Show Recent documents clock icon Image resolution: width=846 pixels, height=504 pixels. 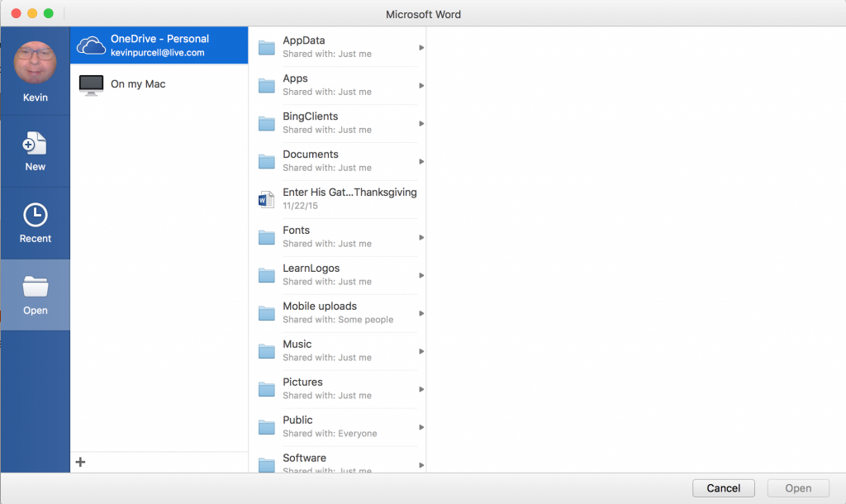pos(35,215)
